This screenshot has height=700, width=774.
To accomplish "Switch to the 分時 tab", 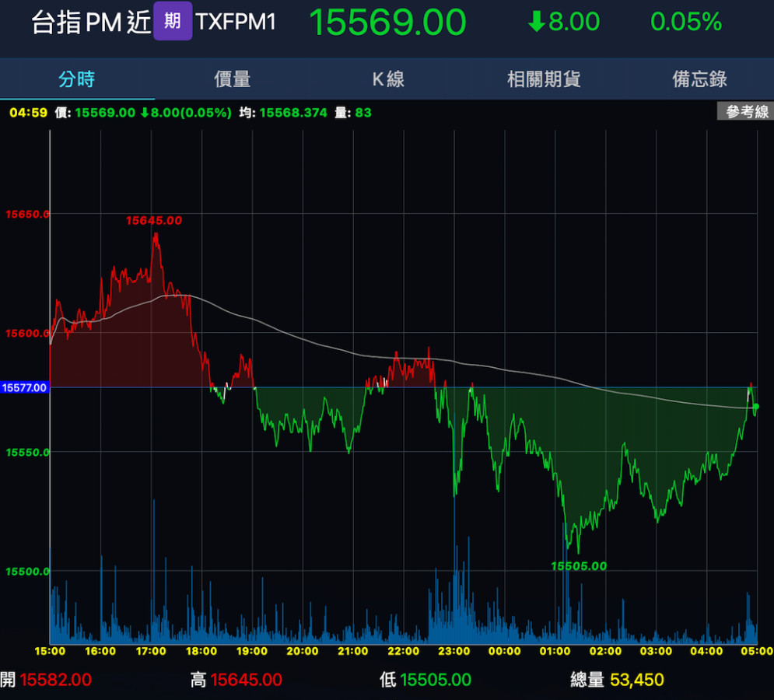I will [x=76, y=79].
